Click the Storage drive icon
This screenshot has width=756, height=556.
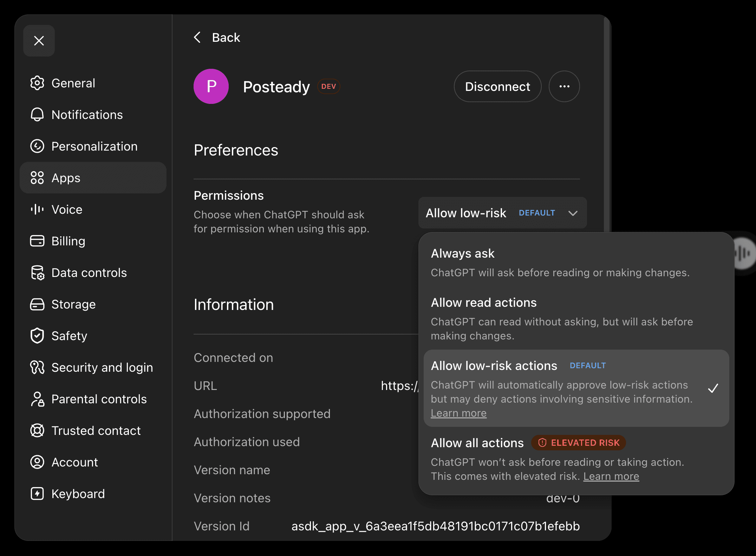(x=37, y=304)
